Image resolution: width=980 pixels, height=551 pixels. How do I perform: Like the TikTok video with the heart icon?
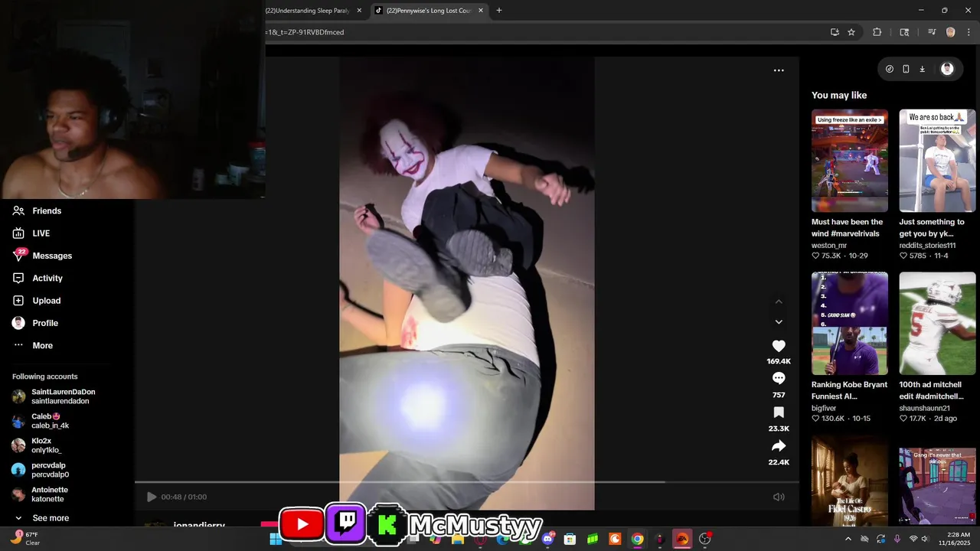[779, 346]
